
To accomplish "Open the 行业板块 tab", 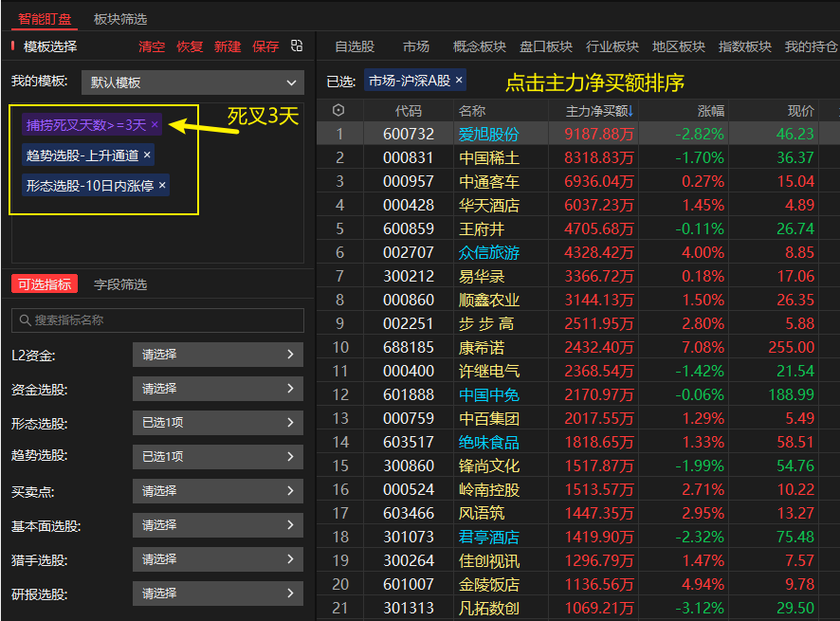I will point(612,46).
